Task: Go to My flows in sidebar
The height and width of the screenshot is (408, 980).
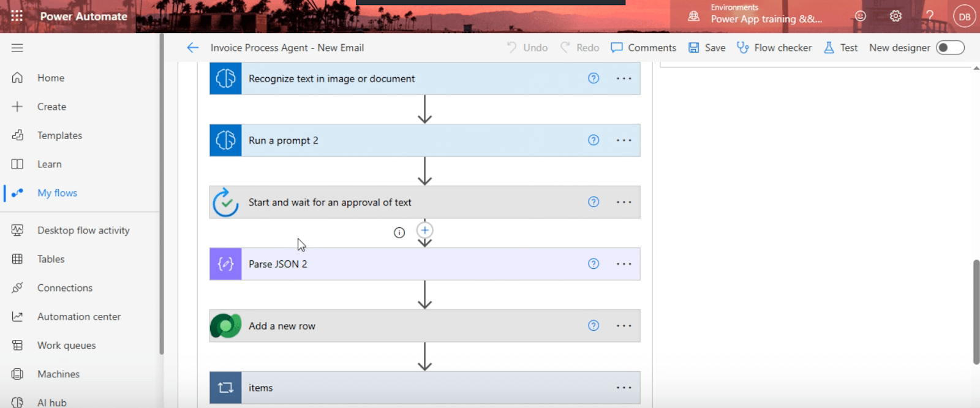Action: click(x=57, y=193)
